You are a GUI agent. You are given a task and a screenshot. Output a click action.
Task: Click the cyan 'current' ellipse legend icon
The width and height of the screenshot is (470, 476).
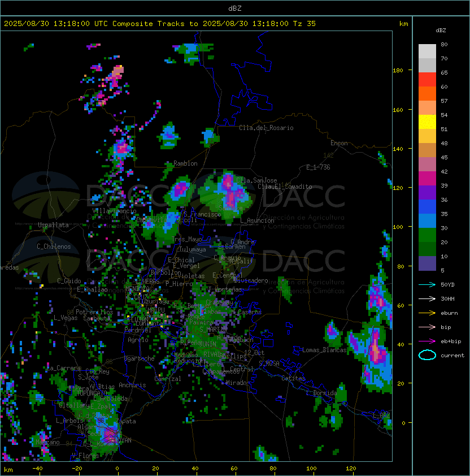click(427, 355)
